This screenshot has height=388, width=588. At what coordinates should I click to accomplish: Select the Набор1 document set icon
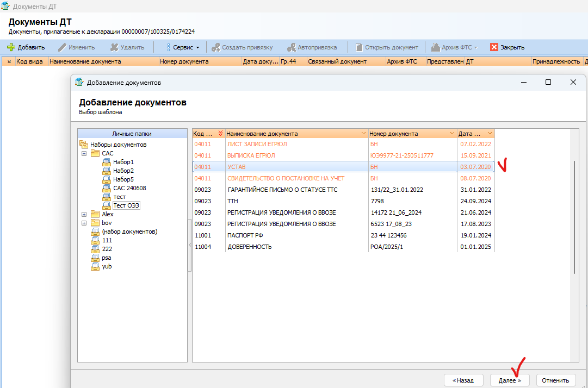click(x=107, y=162)
